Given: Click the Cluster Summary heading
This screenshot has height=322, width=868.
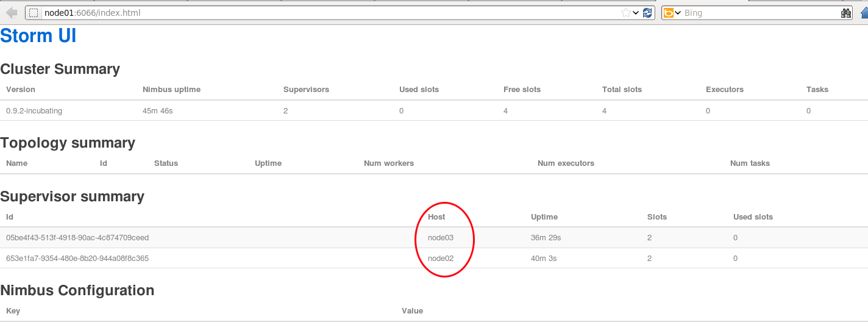Looking at the screenshot, I should 60,69.
